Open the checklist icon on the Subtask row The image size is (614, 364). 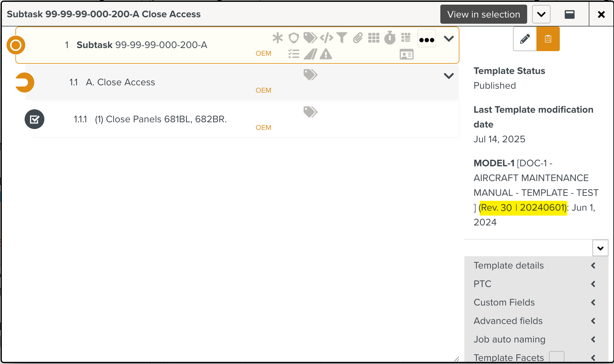[x=294, y=53]
